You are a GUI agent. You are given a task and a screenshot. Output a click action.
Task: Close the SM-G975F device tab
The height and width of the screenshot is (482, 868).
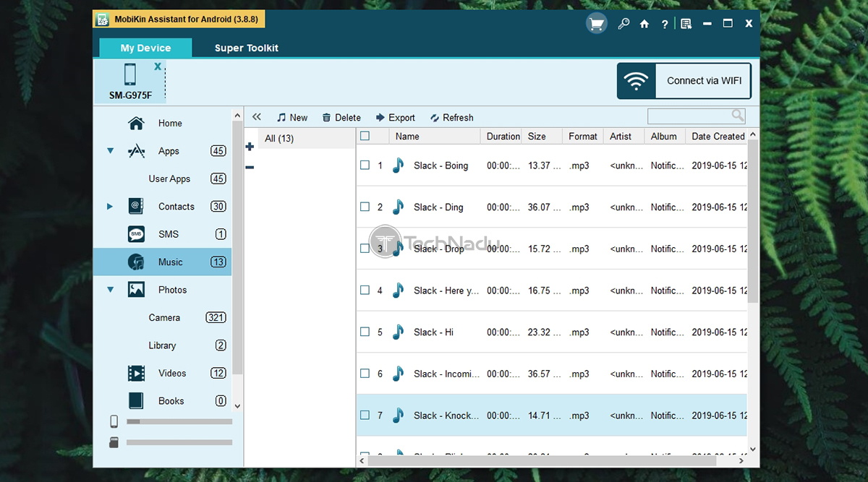coord(158,66)
